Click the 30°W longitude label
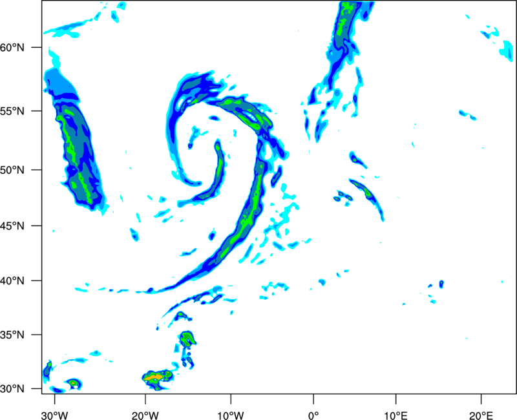This screenshot has width=517, height=420. coord(54,415)
